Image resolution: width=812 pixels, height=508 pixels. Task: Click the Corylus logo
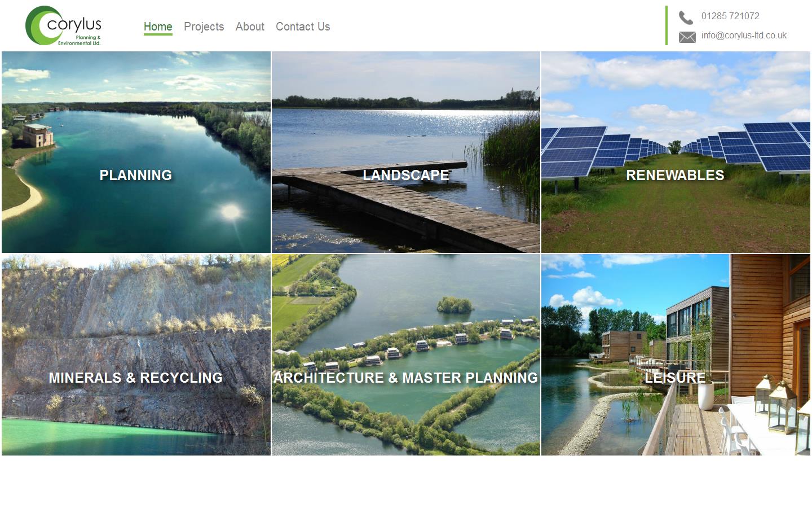[x=63, y=25]
